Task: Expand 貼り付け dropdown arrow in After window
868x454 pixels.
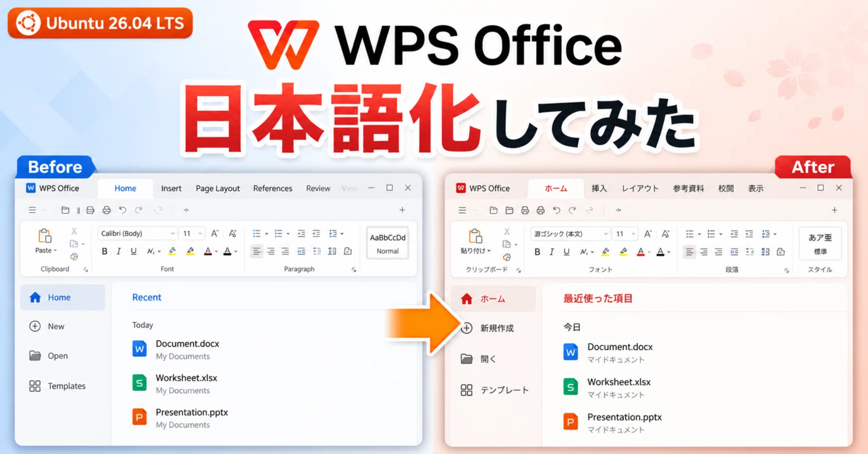Action: coord(489,251)
